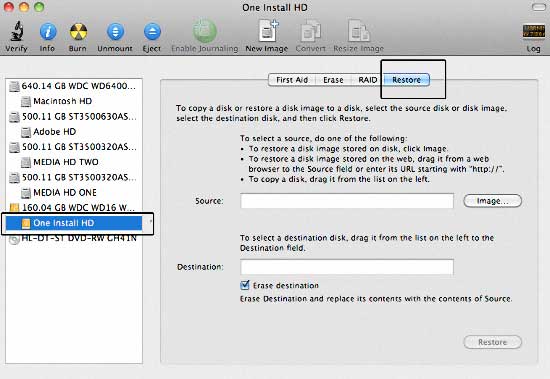Click the green zoom window button
Image resolution: width=550 pixels, height=379 pixels.
tap(39, 7)
